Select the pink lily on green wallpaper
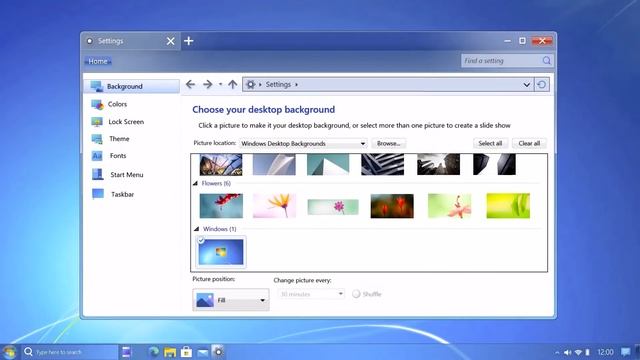Screen dimensions: 640x360 (x=450, y=206)
